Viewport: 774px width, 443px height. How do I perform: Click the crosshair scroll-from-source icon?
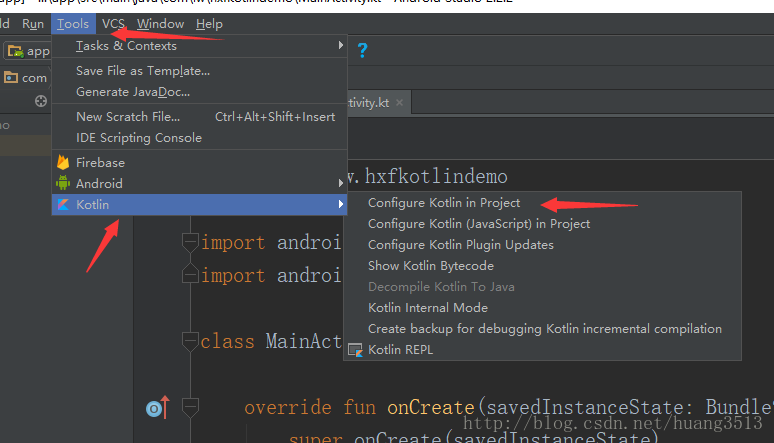coord(41,101)
